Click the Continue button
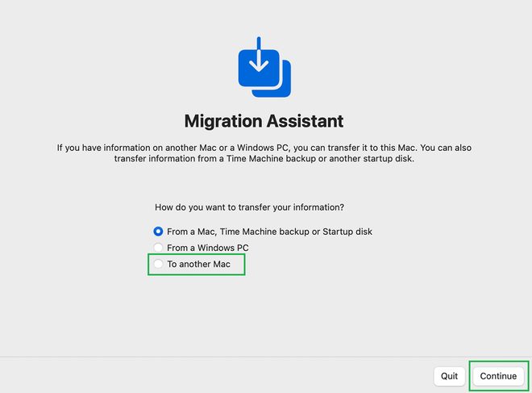 pyautogui.click(x=498, y=376)
